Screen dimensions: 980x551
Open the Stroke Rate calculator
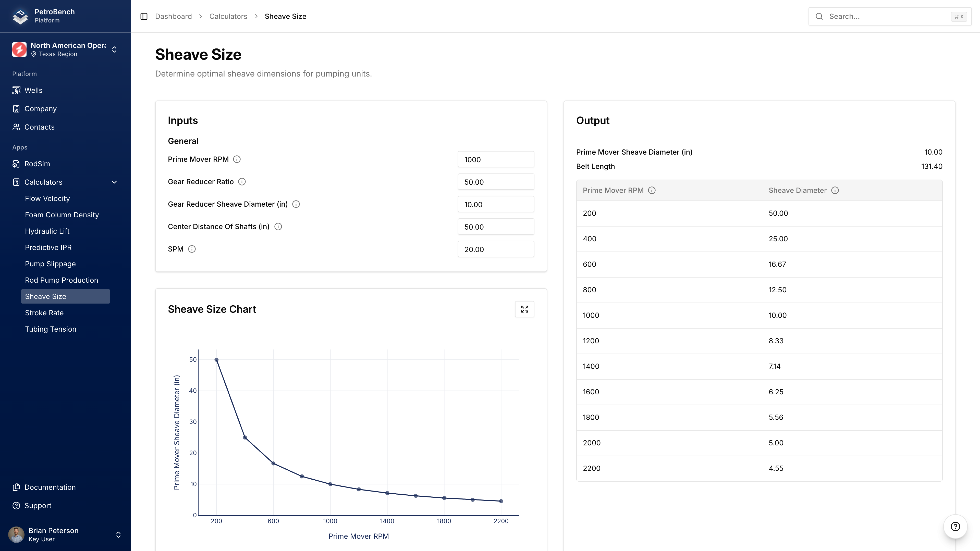(x=44, y=312)
